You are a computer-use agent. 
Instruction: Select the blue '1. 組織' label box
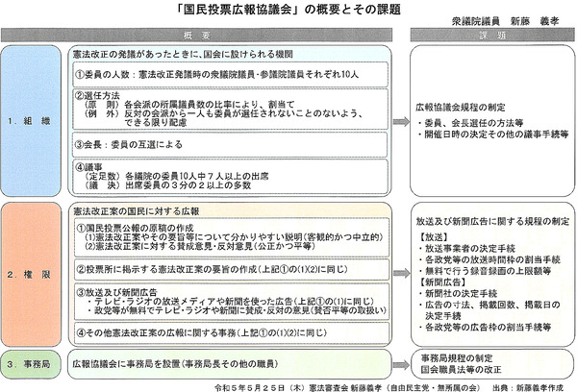31,121
